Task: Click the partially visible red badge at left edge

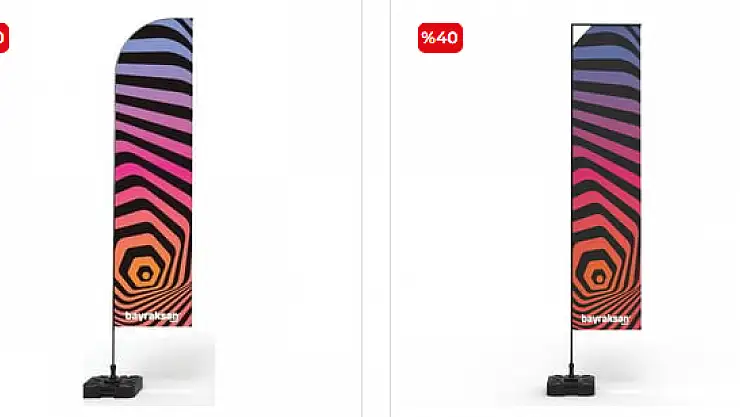Action: (x=4, y=38)
